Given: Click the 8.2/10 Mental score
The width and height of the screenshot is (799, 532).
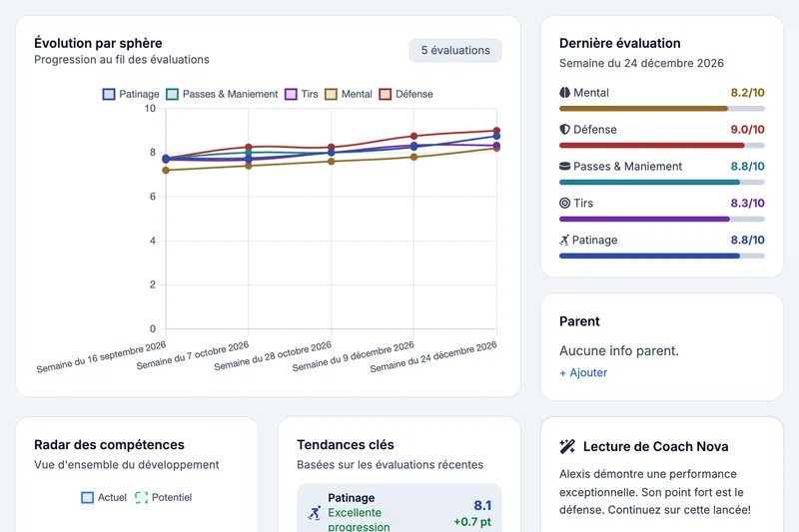Looking at the screenshot, I should [x=747, y=93].
